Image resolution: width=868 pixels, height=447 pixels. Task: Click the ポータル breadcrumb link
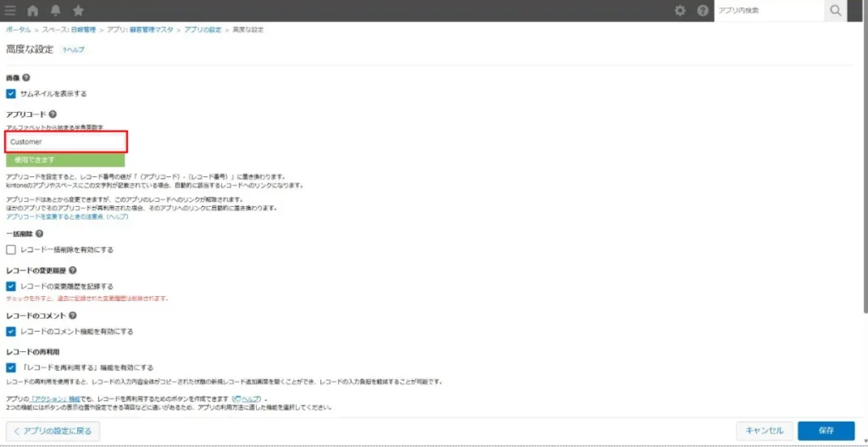(19, 30)
